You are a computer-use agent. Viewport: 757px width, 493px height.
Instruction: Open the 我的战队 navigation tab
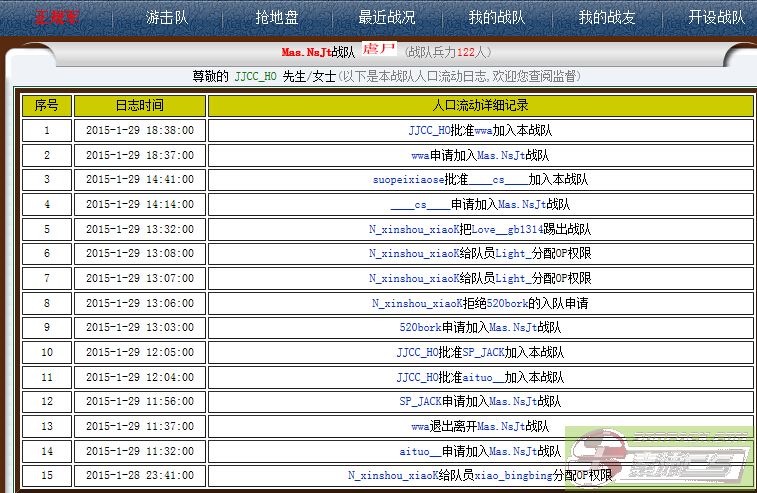coord(496,17)
